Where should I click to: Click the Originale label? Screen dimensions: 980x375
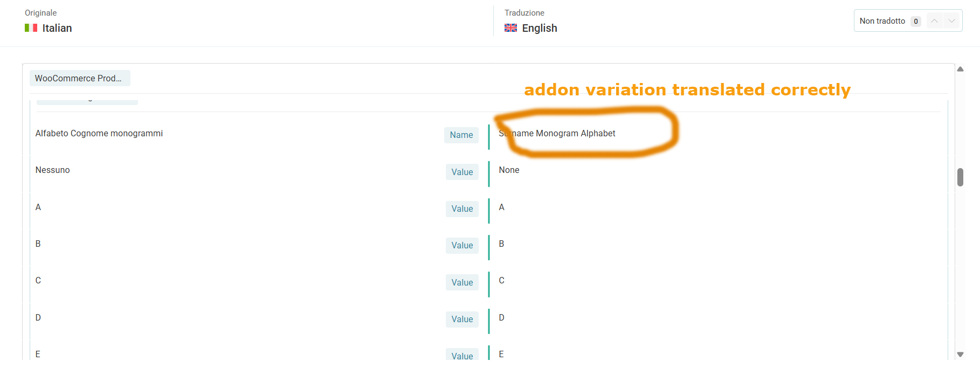coord(40,13)
